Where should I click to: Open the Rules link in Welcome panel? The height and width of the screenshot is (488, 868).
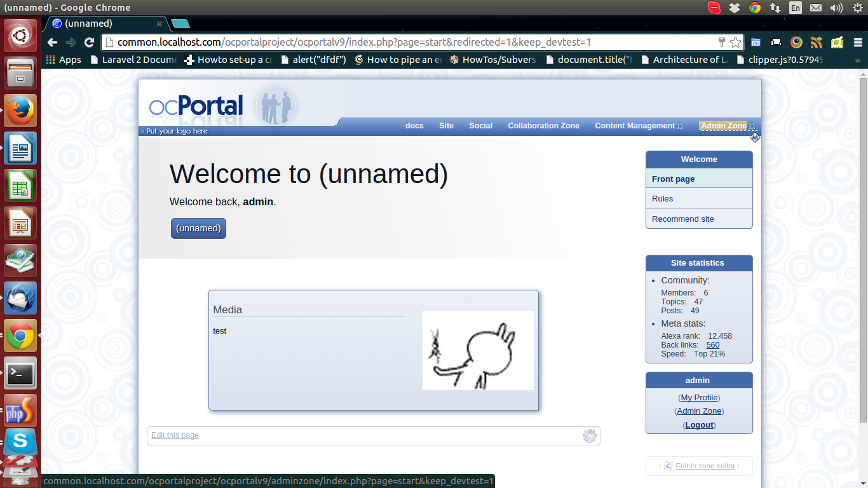coord(662,199)
